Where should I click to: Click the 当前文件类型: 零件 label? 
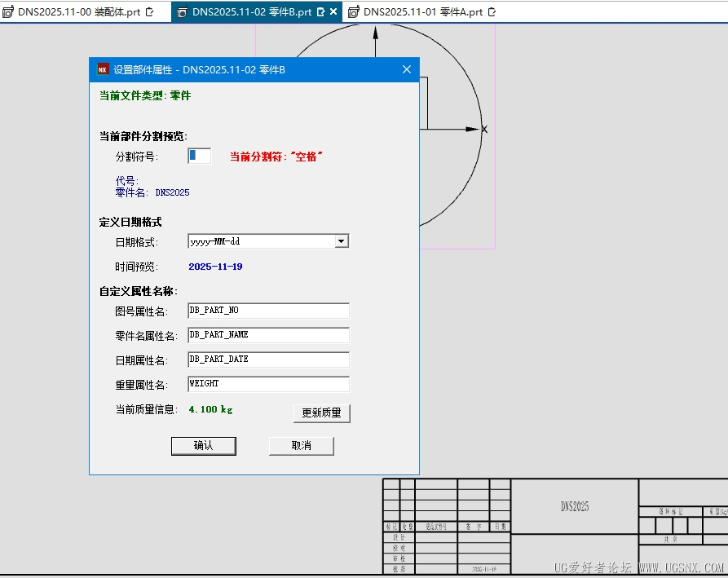[145, 95]
